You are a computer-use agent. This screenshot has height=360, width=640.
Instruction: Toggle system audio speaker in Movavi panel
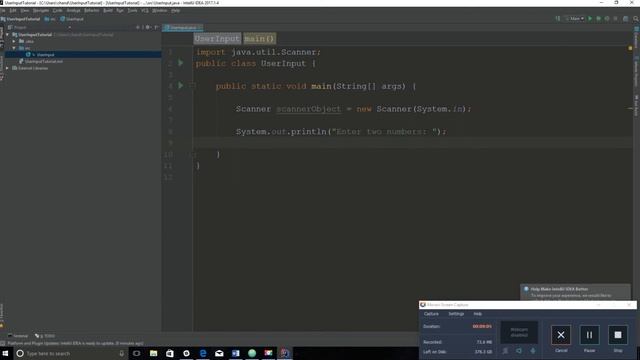coord(519,351)
